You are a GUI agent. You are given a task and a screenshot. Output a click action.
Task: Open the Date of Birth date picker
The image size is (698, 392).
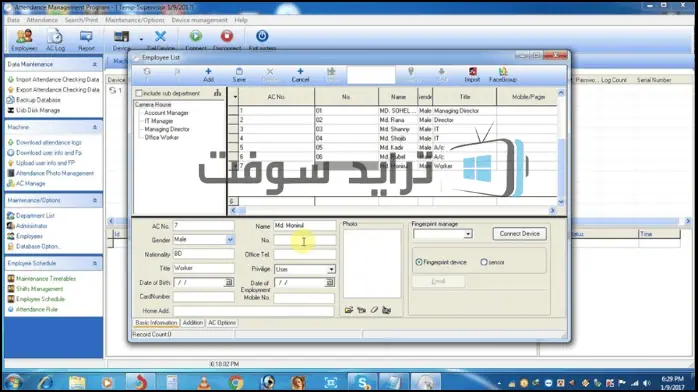point(229,283)
